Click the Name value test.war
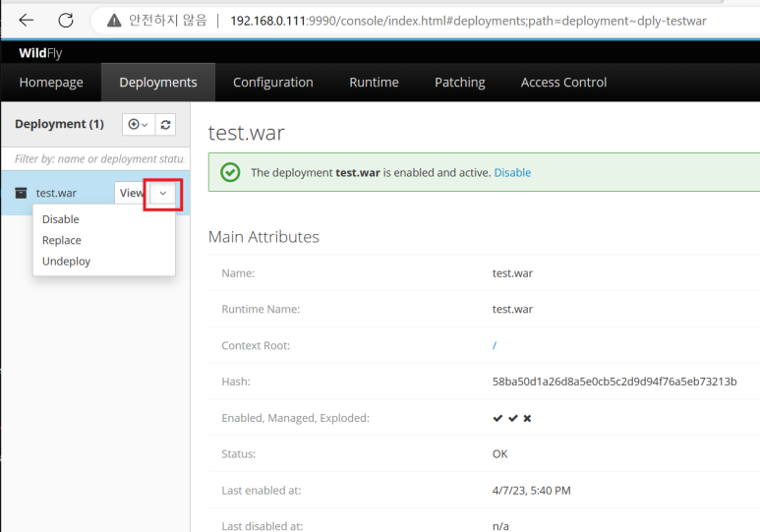The width and height of the screenshot is (760, 532). (x=512, y=273)
